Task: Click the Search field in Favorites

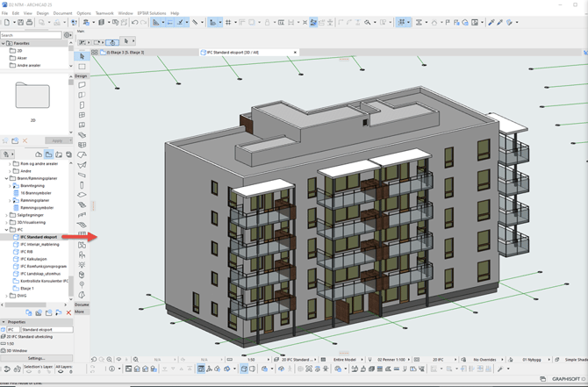Action: coord(31,35)
